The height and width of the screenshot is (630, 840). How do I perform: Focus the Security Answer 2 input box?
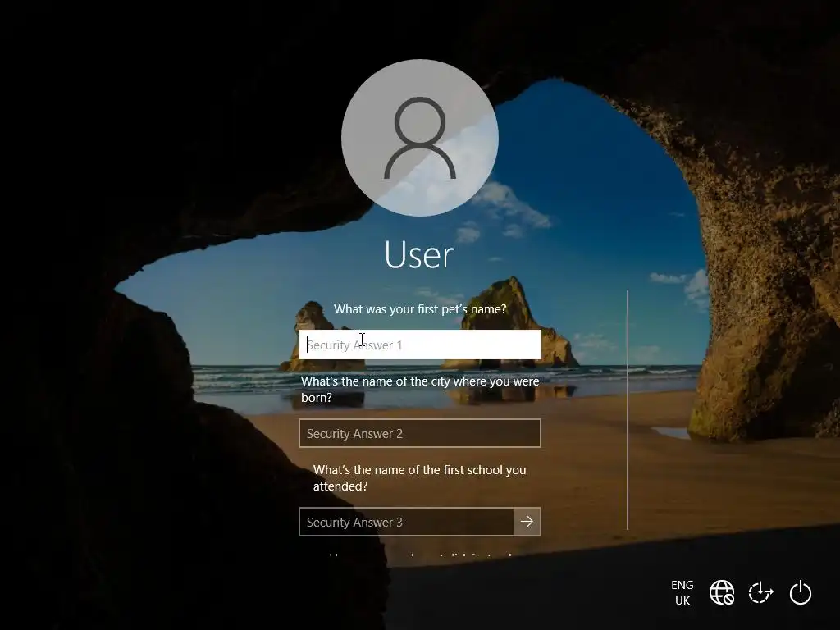pos(419,433)
